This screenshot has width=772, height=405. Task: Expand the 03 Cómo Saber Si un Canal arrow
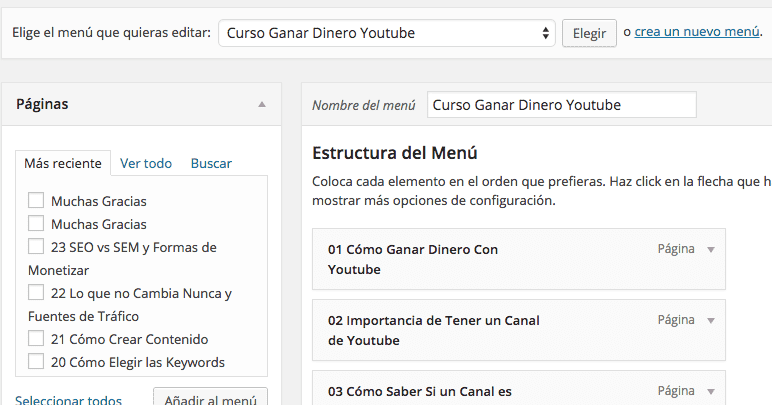tap(711, 392)
